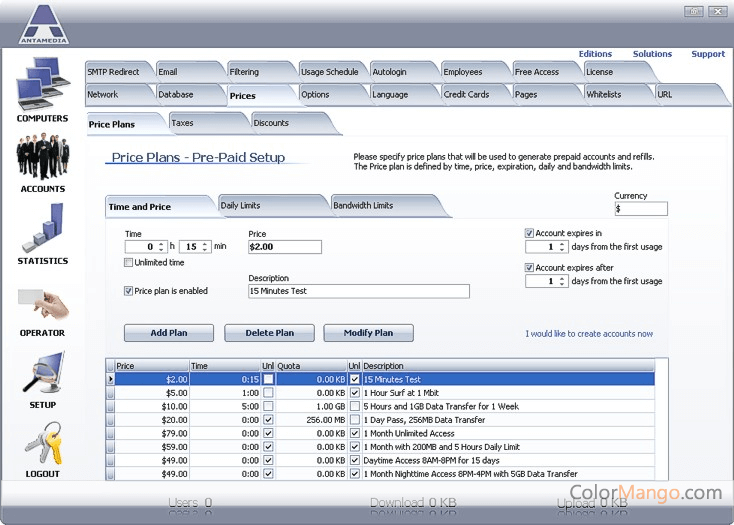Open the Usage Schedule tab
This screenshot has height=525, width=734.
[329, 72]
